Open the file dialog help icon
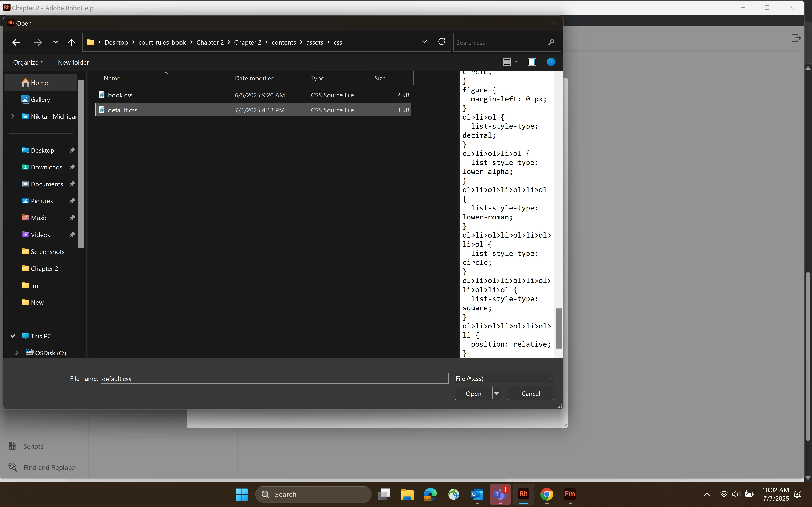Image resolution: width=812 pixels, height=507 pixels. [551, 62]
